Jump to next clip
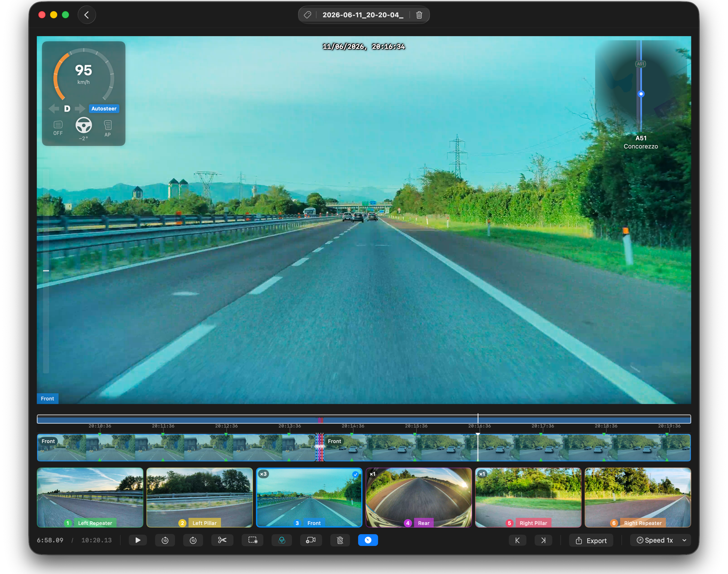Screen dimensions: 728x574 (543, 540)
